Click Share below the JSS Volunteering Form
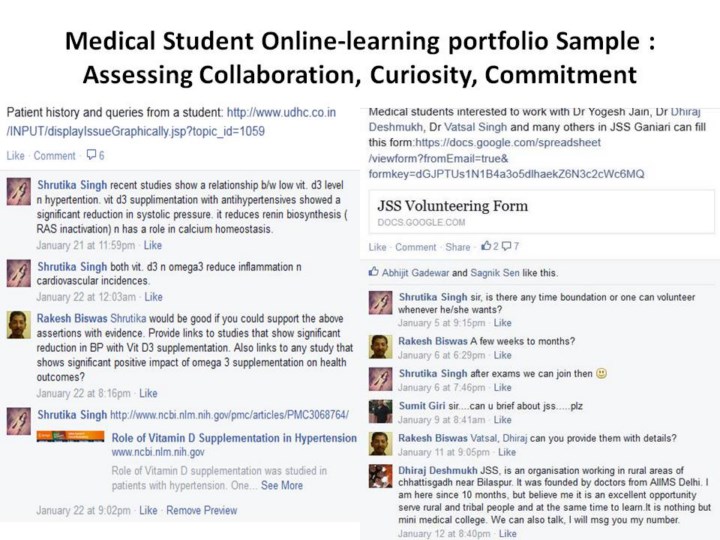Viewport: 720px width, 540px height. (x=458, y=246)
